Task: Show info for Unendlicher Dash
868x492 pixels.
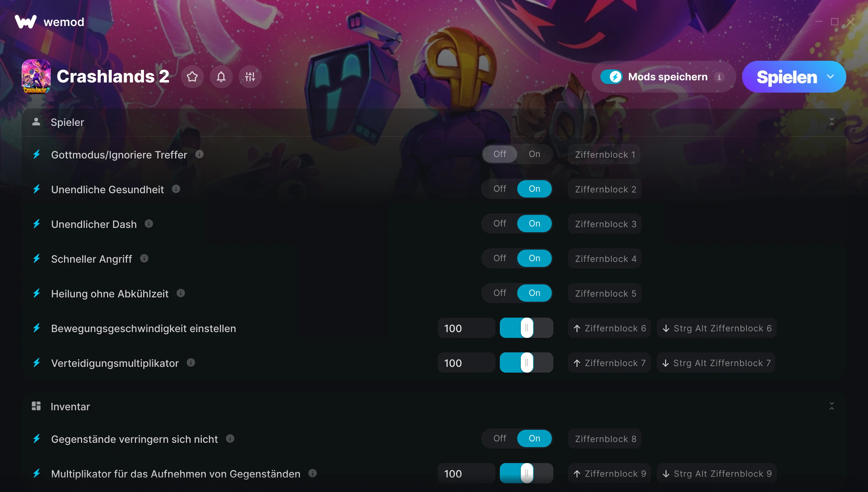Action: (149, 224)
